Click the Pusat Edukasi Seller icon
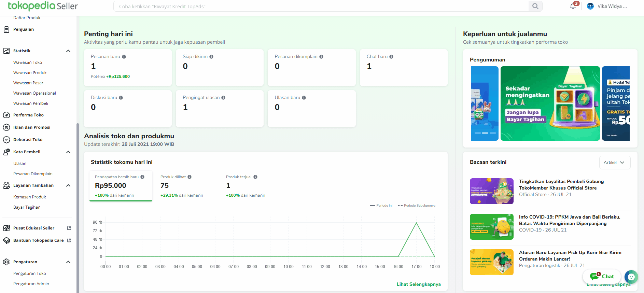Image resolution: width=644 pixels, height=293 pixels. point(6,228)
